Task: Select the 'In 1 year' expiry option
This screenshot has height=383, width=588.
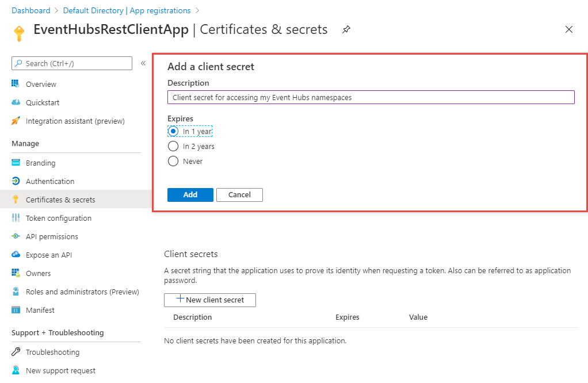Action: pos(173,131)
